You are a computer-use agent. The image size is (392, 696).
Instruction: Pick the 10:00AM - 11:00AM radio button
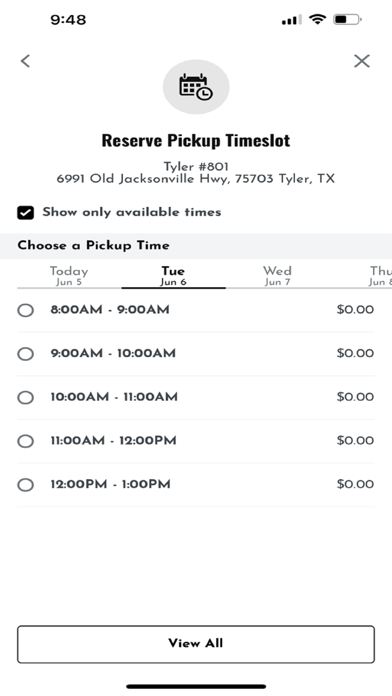(25, 397)
